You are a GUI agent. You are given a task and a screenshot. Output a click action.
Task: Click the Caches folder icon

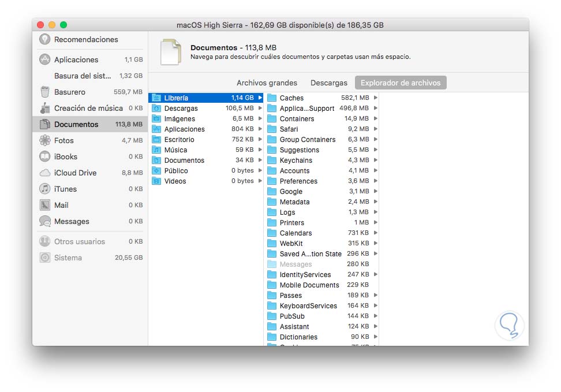272,98
